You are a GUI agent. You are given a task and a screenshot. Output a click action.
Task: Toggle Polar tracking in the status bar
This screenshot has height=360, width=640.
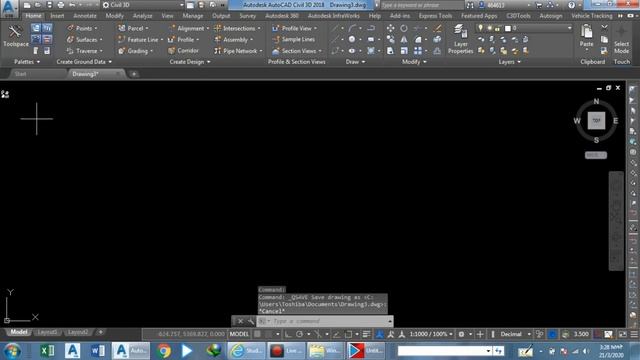pyautogui.click(x=299, y=334)
